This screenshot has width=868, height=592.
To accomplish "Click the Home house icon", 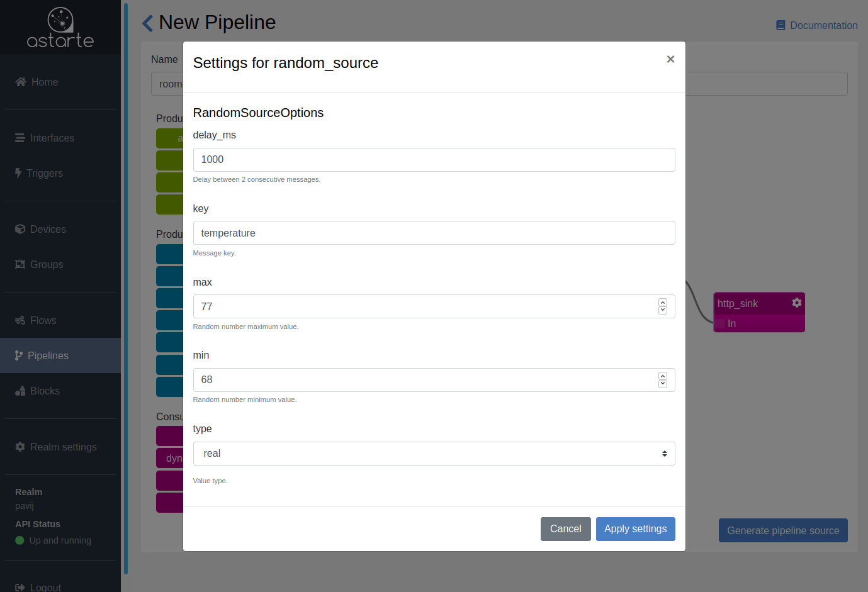I will pos(21,82).
